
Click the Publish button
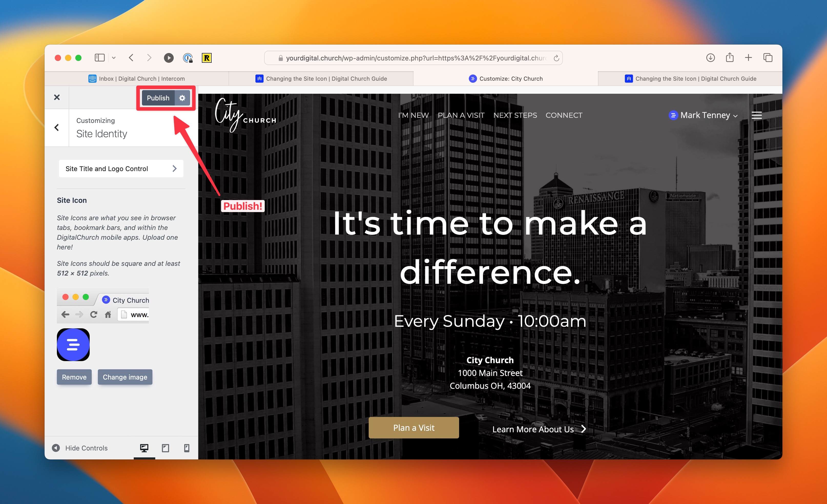coord(158,98)
